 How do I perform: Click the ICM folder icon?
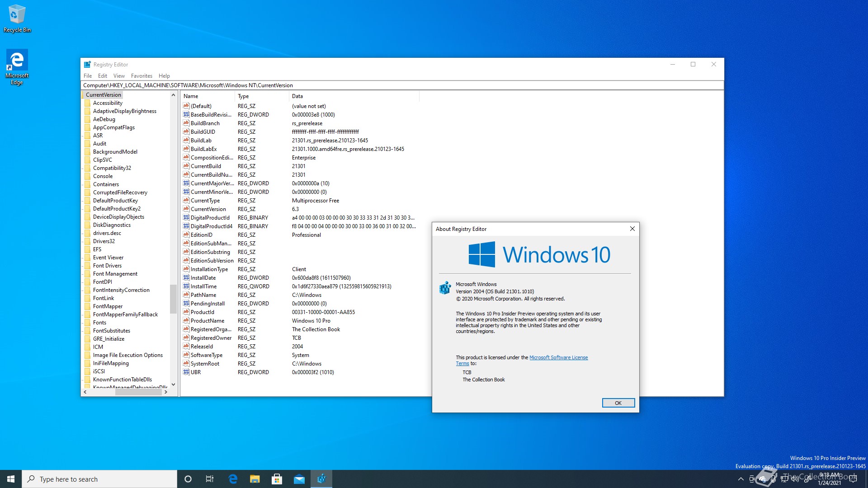(88, 347)
